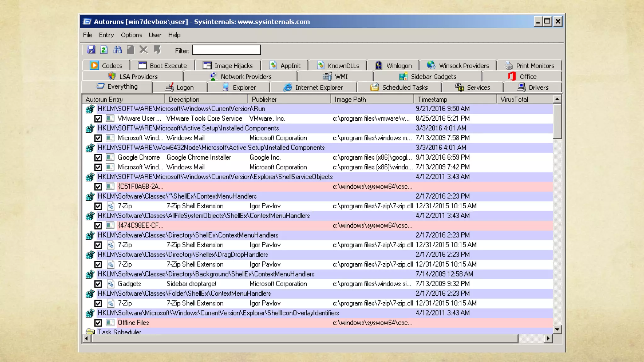Toggle the Offline Files entry checkbox
Viewport: 644px width, 362px height.
pos(98,323)
